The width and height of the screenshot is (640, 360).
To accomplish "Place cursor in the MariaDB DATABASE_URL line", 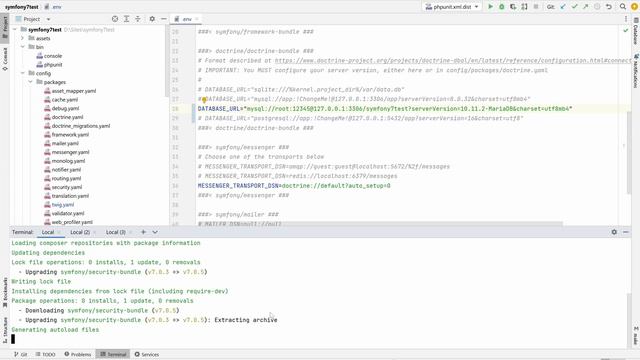I will 385,109.
